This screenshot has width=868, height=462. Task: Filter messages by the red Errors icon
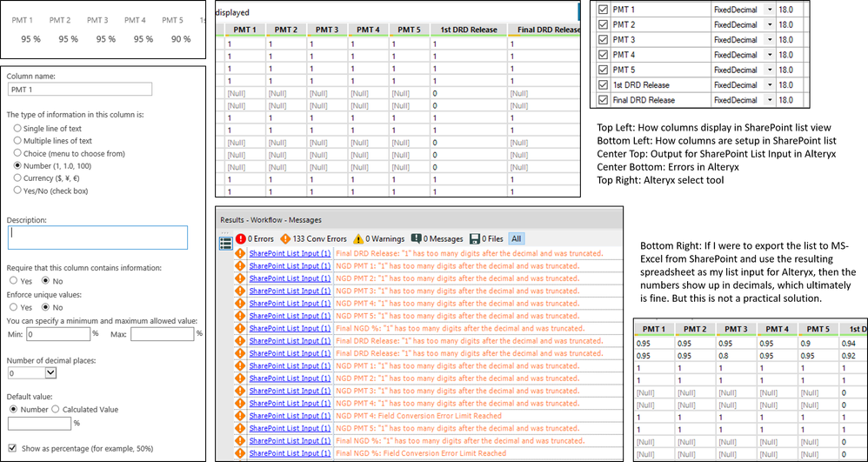pyautogui.click(x=240, y=238)
